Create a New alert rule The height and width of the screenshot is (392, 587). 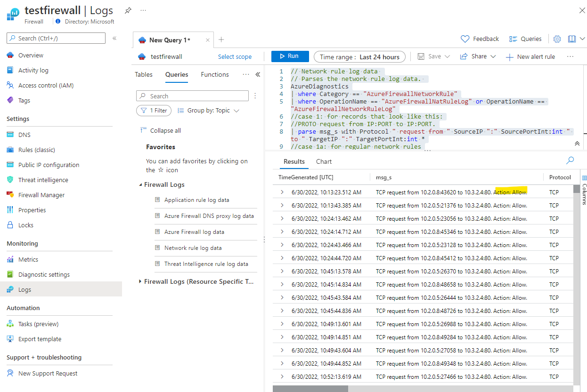[x=530, y=57]
